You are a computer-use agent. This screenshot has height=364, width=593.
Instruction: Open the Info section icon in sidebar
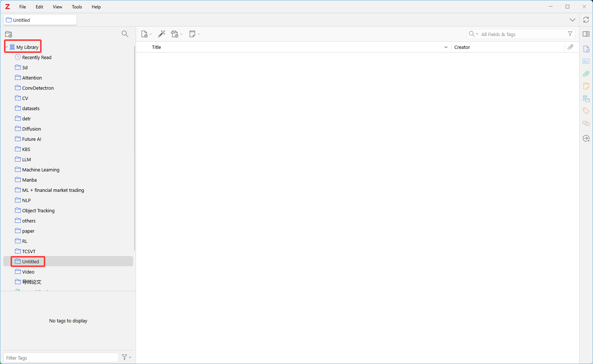(x=586, y=49)
